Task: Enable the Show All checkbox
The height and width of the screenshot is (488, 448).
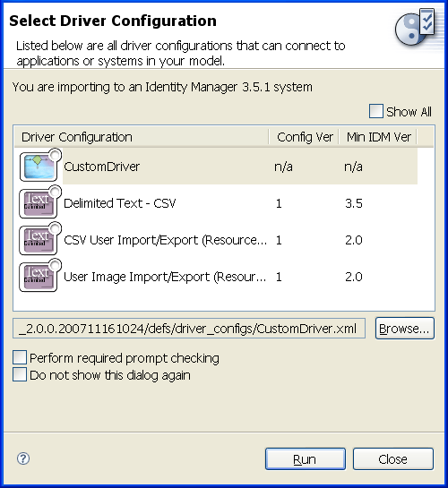Action: pos(375,111)
